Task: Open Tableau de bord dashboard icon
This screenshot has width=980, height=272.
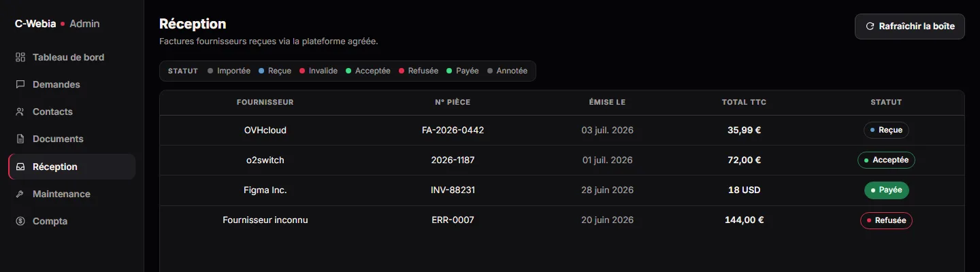Action: [x=20, y=57]
